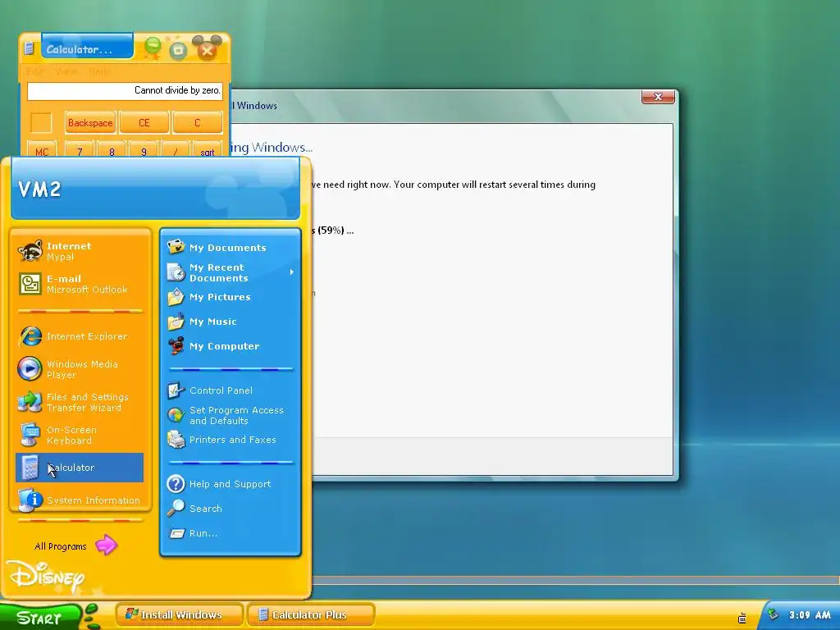
Task: Click the calculator title bar system icon
Action: tap(30, 48)
